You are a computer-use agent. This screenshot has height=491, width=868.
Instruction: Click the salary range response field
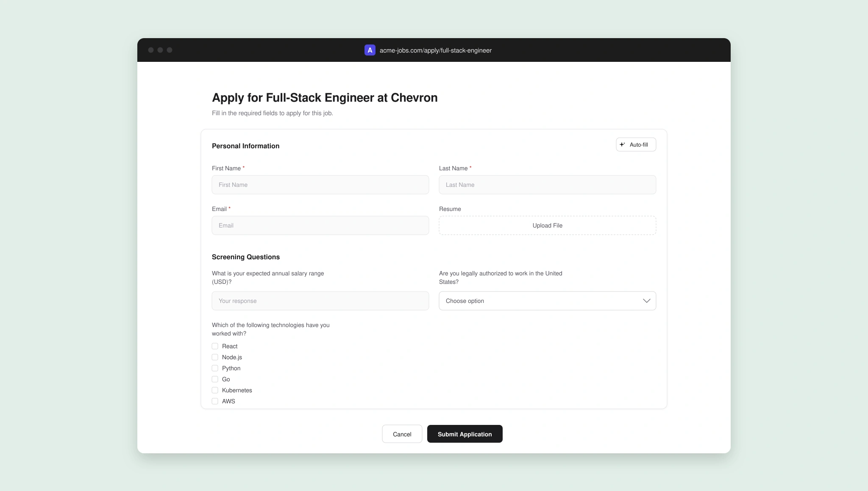[320, 301]
